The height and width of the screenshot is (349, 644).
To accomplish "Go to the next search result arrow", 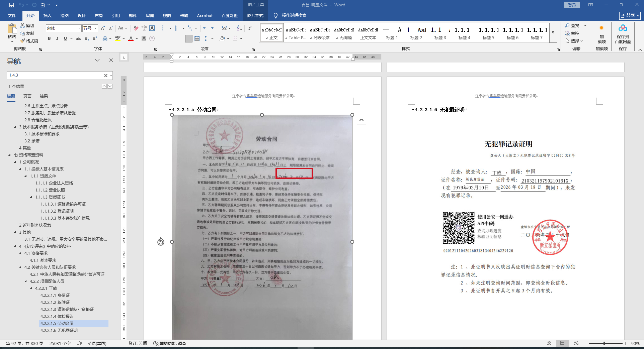I will click(110, 86).
